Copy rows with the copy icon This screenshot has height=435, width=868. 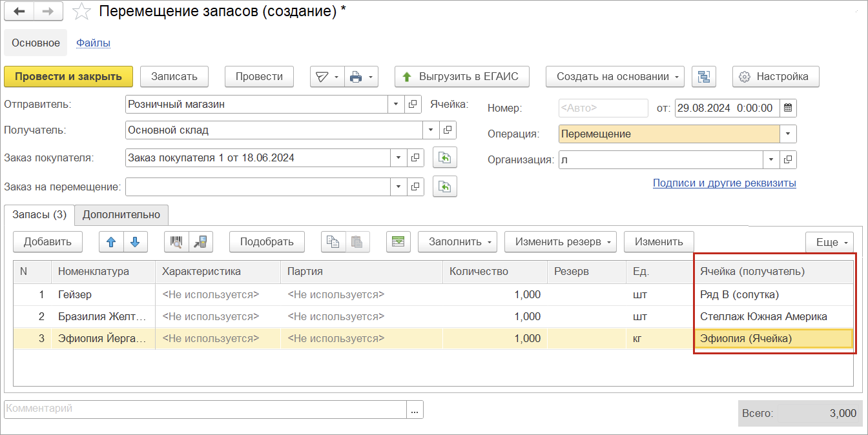tap(333, 242)
